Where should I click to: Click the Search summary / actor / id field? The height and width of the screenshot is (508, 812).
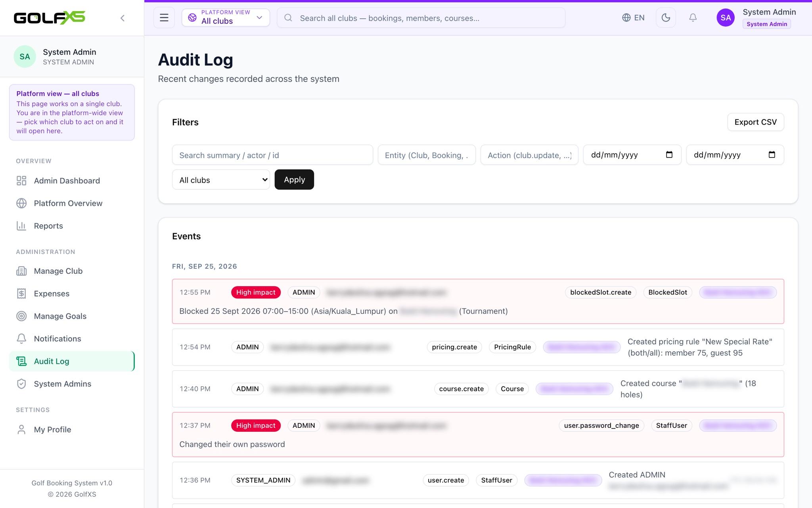pos(272,155)
